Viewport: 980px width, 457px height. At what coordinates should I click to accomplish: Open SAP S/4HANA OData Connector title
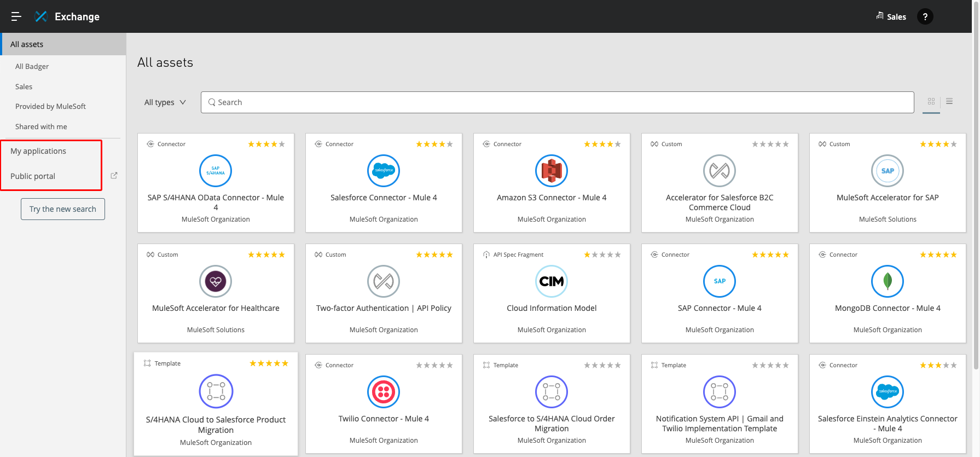point(216,203)
